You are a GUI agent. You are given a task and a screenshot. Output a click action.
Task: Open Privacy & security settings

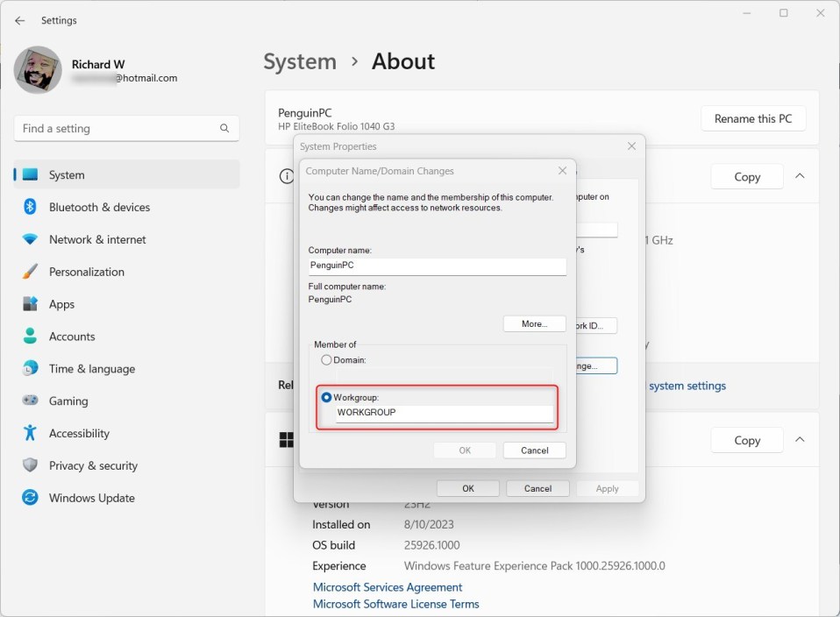(93, 465)
